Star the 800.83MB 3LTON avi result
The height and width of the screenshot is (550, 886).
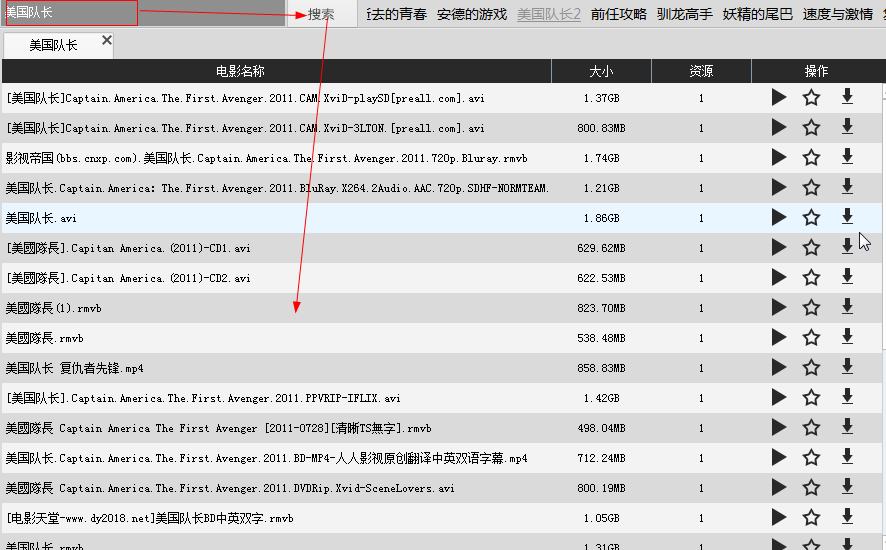pos(811,127)
